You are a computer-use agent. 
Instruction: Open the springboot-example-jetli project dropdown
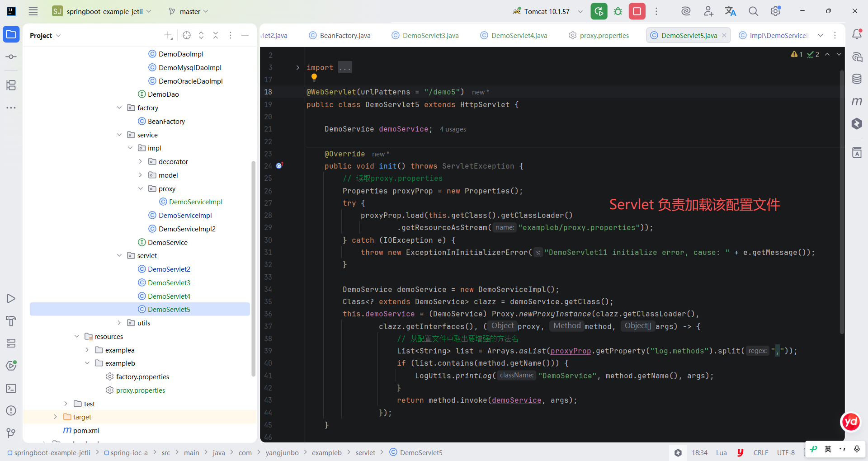pyautogui.click(x=102, y=11)
